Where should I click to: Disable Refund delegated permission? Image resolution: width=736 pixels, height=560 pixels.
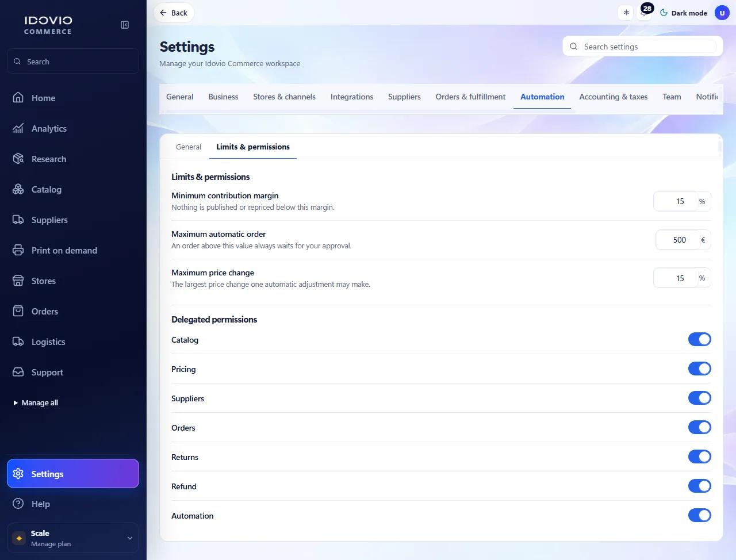coord(700,486)
